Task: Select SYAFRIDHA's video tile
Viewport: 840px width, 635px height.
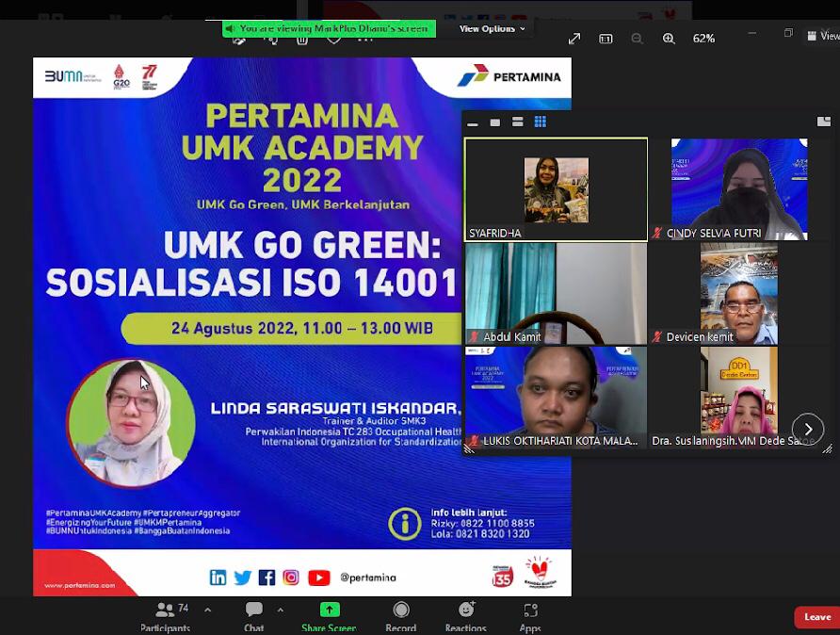Action: [556, 189]
